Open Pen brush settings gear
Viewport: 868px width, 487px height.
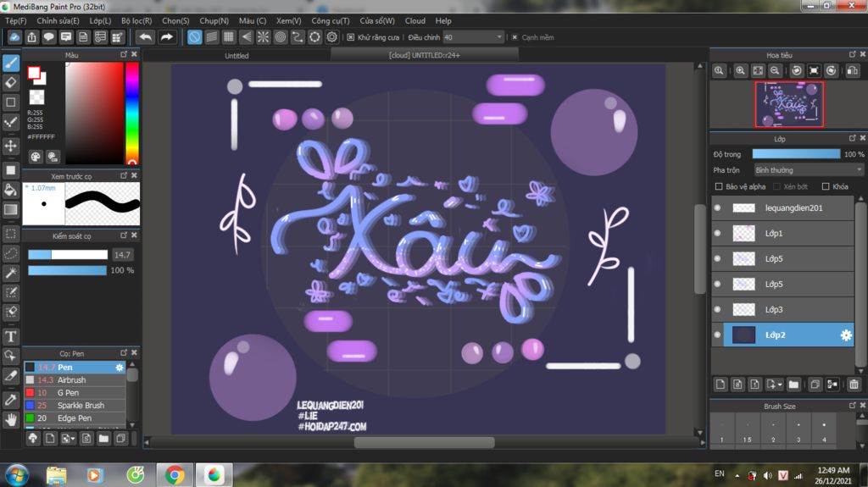pos(119,368)
